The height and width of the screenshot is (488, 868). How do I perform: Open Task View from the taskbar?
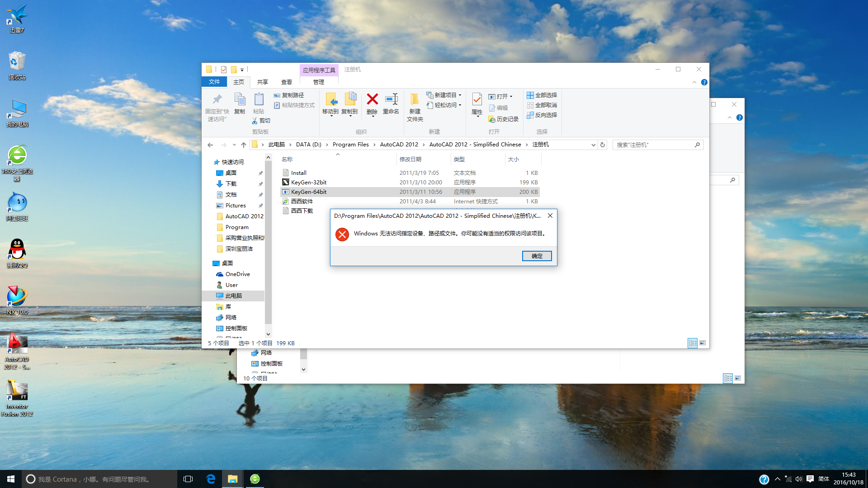point(188,479)
